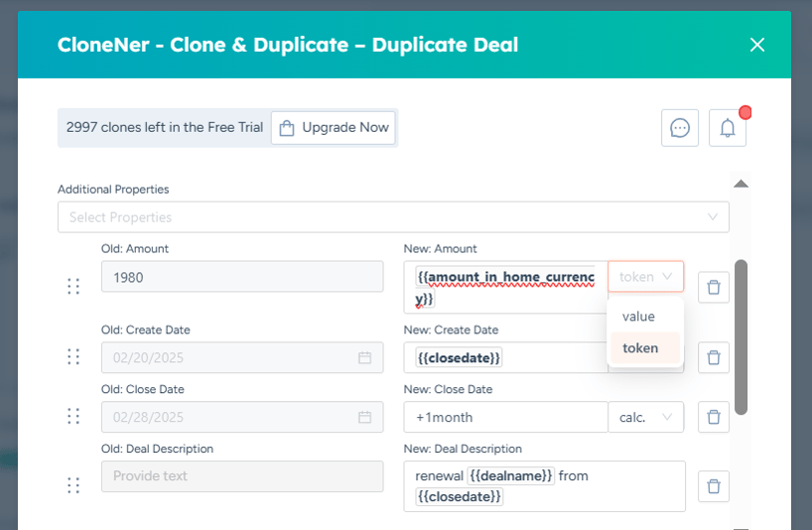Viewport: 812px width, 530px height.
Task: Click the New Close Date +1month field
Action: 505,417
